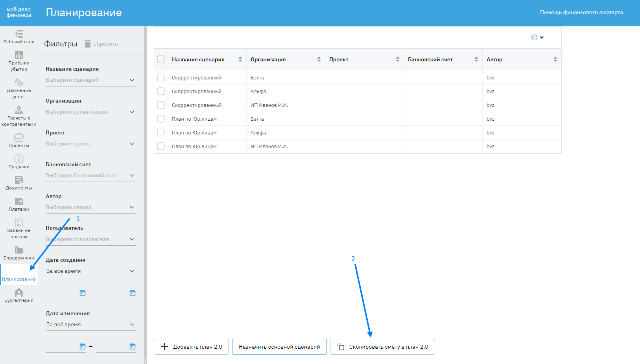Check План по Юр.лицам row for ИП Иванов

[161, 146]
